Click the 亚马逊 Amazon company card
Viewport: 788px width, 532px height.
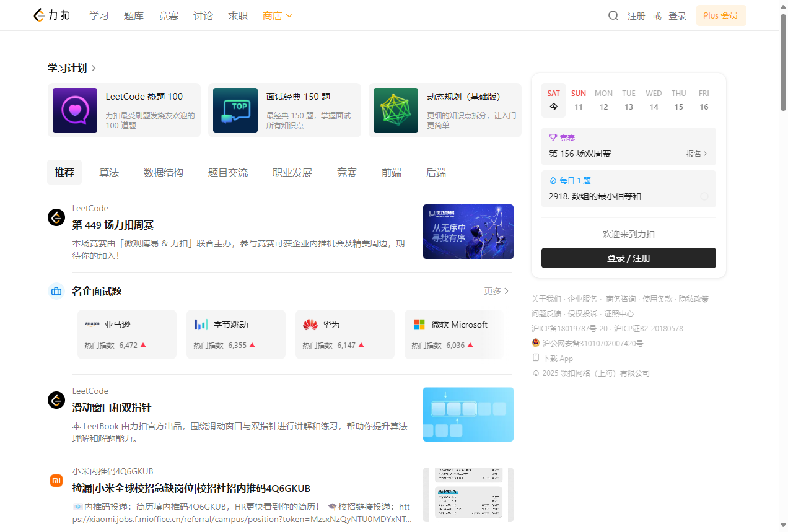[x=127, y=334]
